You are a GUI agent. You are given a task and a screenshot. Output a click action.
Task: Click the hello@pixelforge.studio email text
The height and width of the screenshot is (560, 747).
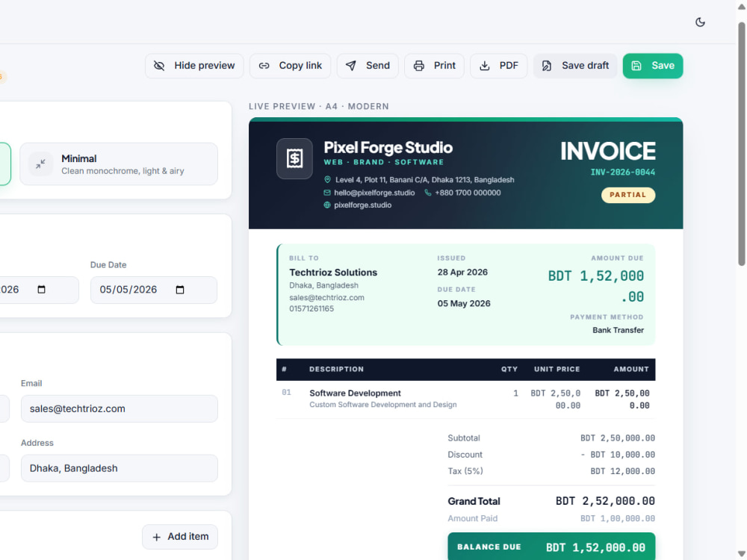tap(374, 193)
